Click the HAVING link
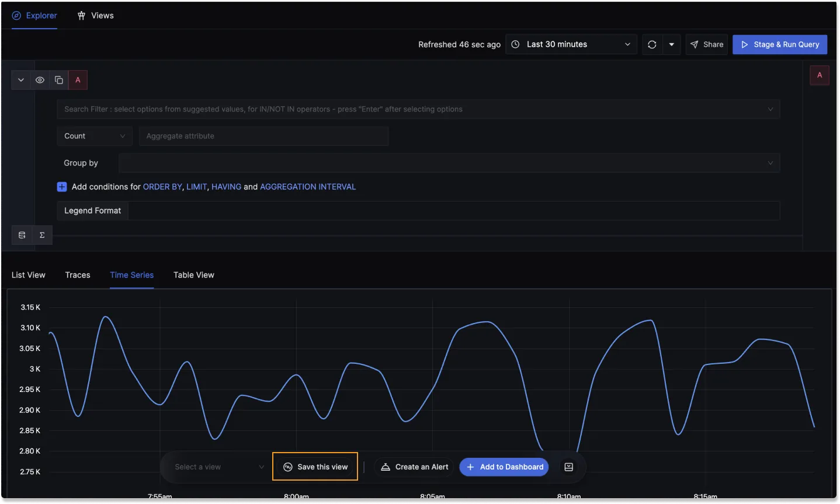 [x=226, y=187]
